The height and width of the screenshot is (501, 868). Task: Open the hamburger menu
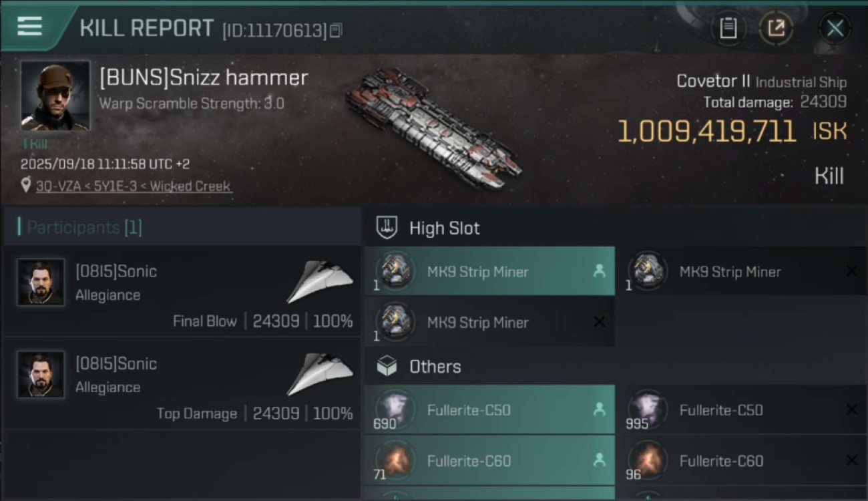(29, 27)
